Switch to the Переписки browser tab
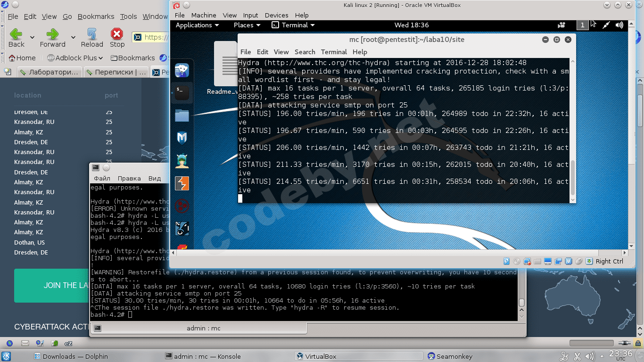 tap(116, 72)
